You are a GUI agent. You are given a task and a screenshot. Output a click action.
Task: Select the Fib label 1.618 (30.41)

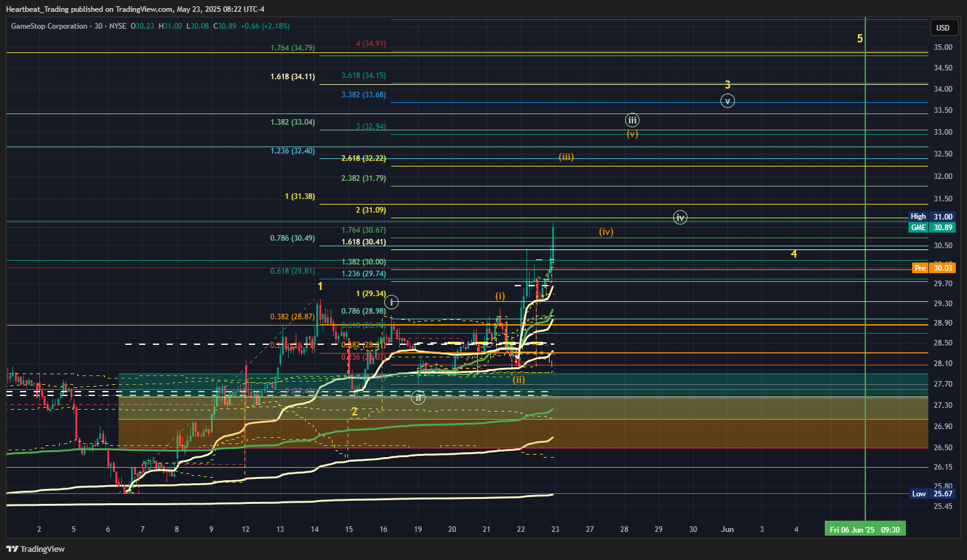click(x=364, y=242)
